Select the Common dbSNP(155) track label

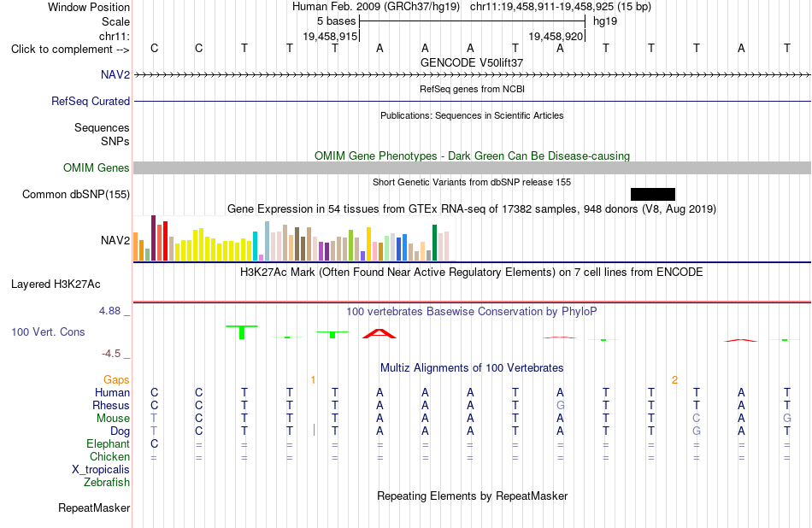(75, 194)
